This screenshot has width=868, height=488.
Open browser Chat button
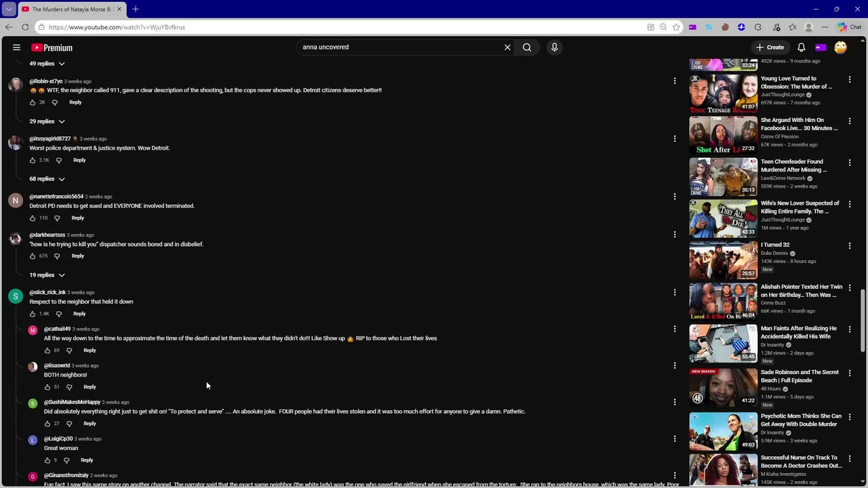coord(849,27)
